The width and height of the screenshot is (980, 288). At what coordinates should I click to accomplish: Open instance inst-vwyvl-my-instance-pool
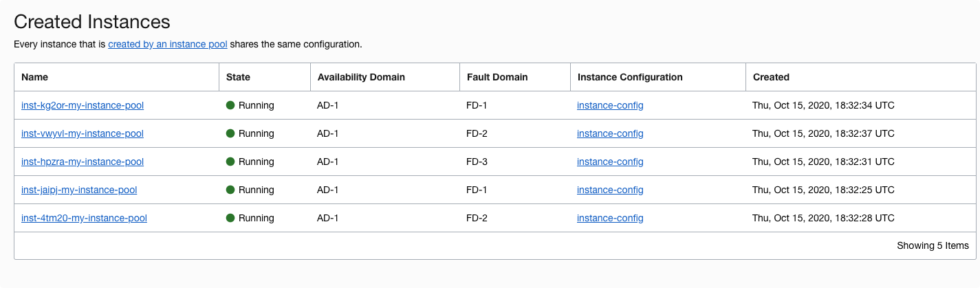[83, 133]
